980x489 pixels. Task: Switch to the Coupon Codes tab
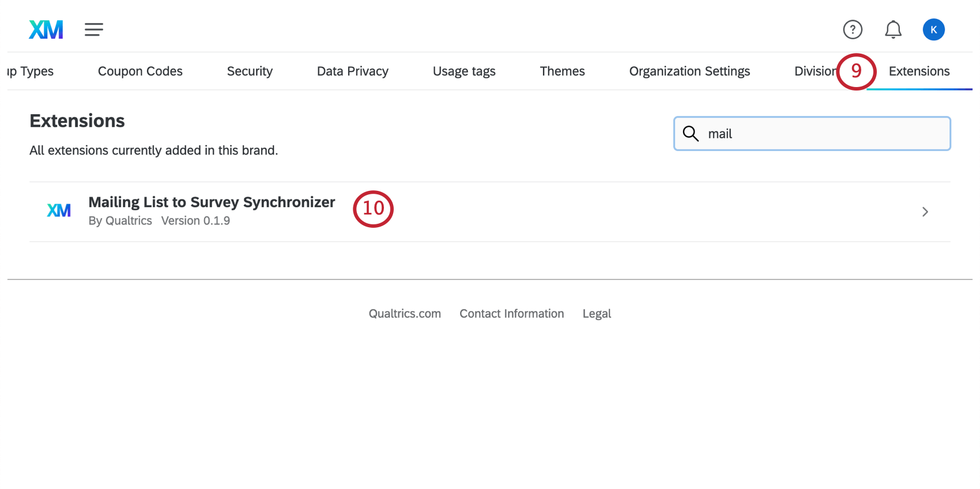pos(140,71)
